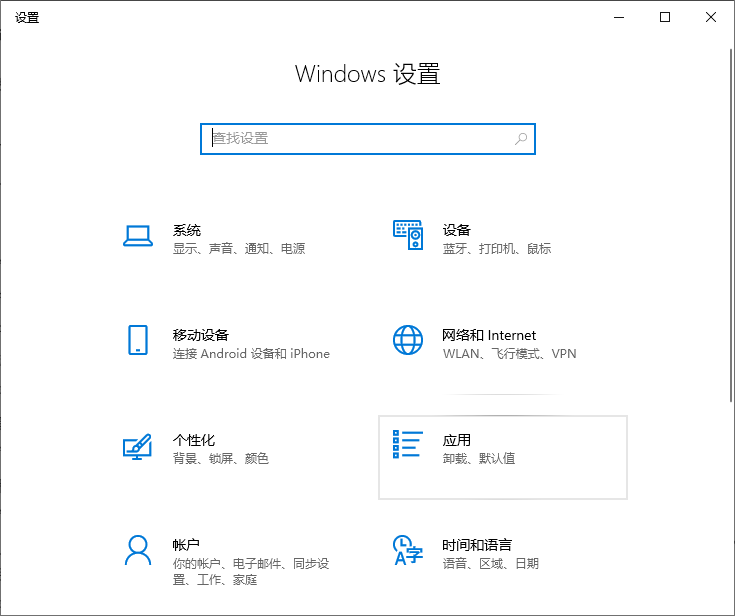This screenshot has width=735, height=616.
Task: Open the 设备 keyboard and speaker icon
Action: click(x=408, y=235)
